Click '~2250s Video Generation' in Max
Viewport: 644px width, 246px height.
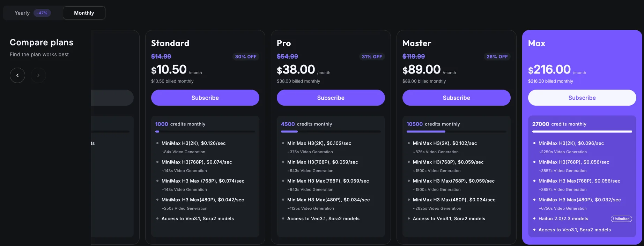point(563,152)
